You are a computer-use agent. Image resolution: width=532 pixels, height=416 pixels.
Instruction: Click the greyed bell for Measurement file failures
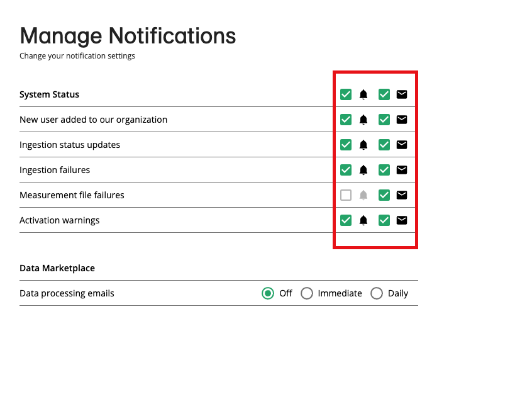pyautogui.click(x=363, y=195)
